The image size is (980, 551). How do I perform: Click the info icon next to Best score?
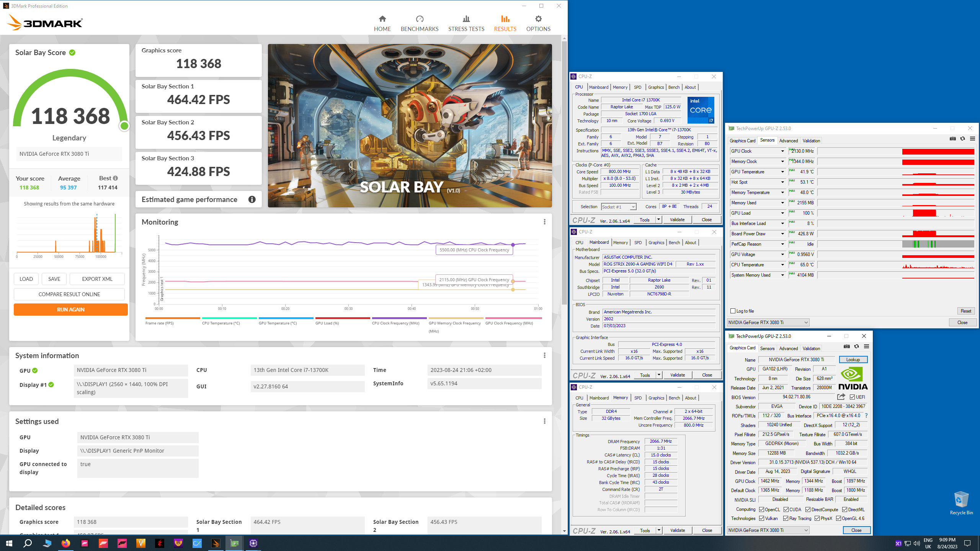click(115, 178)
